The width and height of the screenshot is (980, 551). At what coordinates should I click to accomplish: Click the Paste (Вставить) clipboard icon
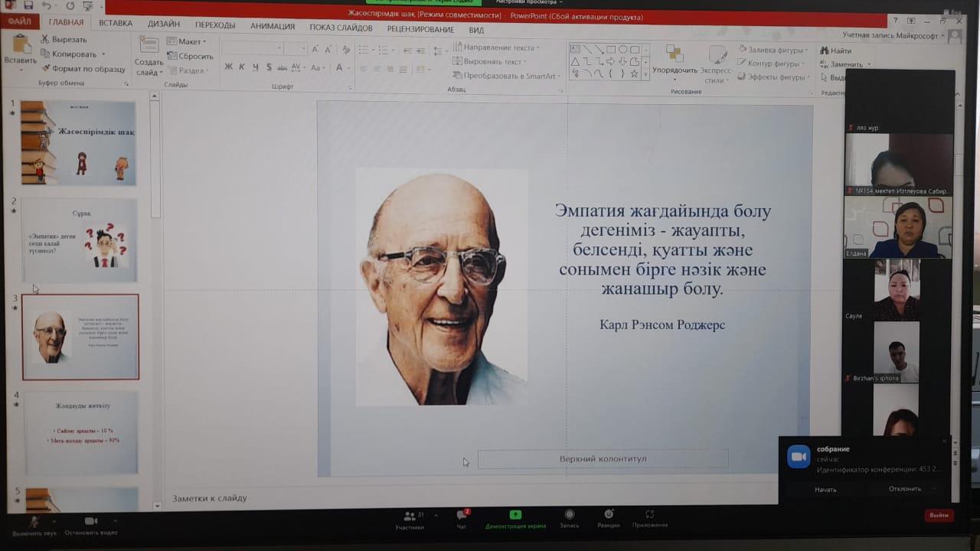(x=21, y=46)
